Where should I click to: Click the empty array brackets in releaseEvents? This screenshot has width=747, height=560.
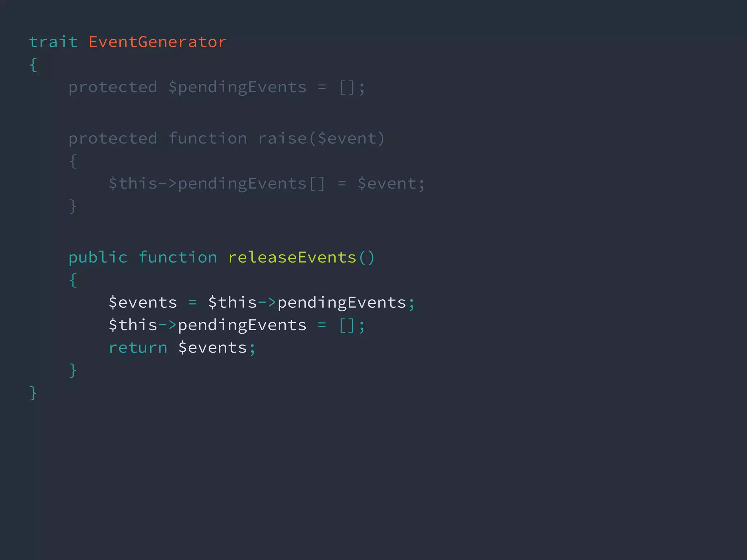(x=347, y=325)
